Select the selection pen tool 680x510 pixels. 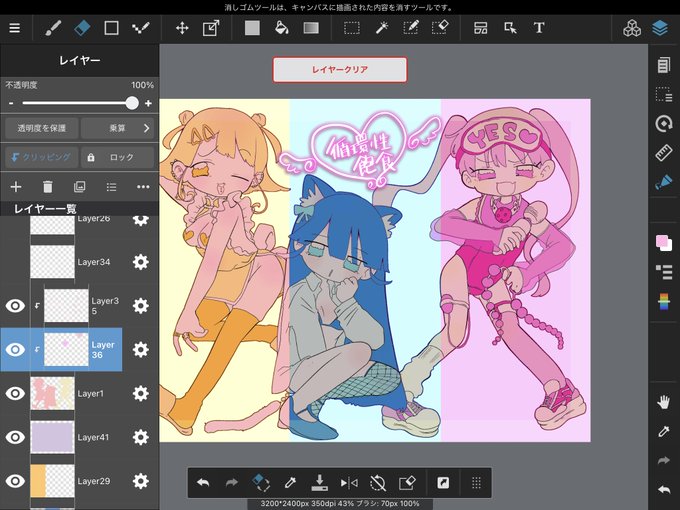point(410,28)
